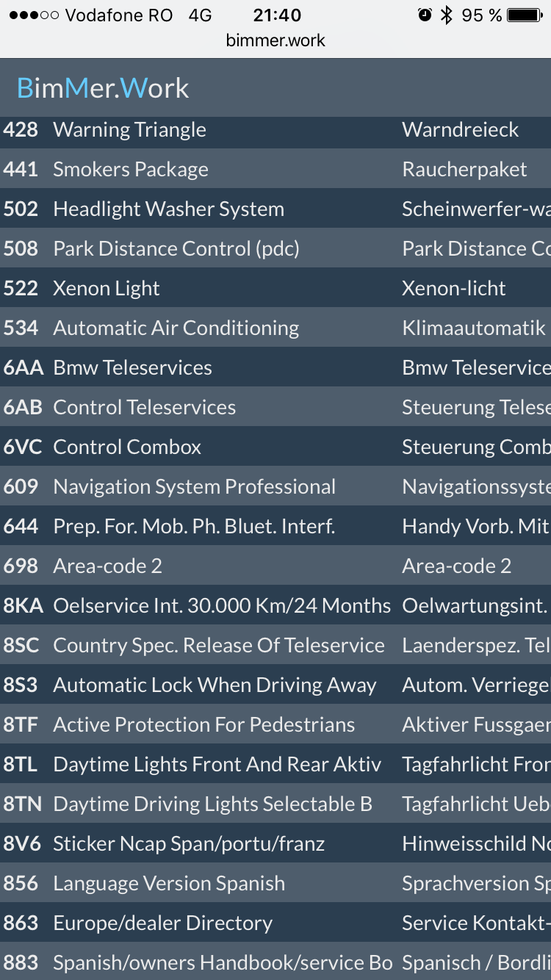
Task: Click the 522 Xenon Light row
Action: click(x=275, y=288)
